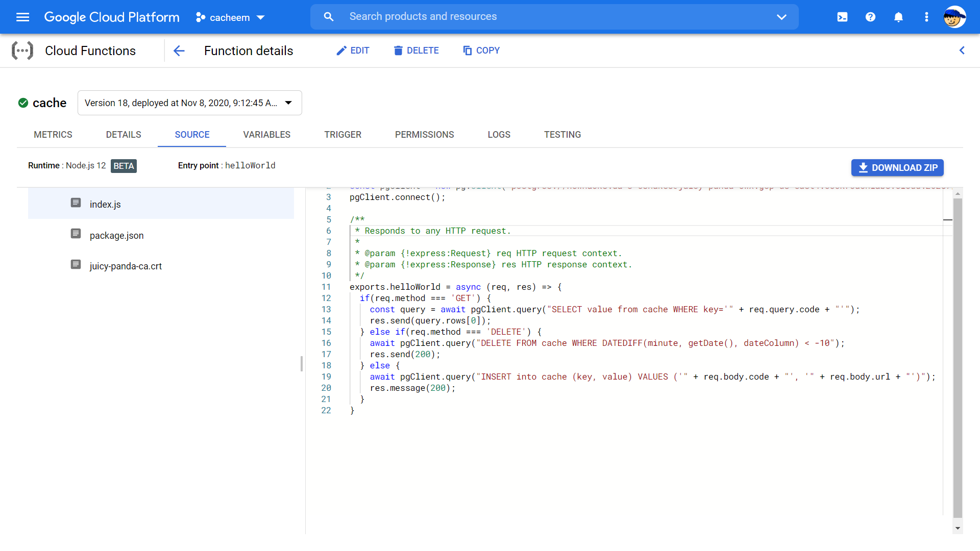Image resolution: width=980 pixels, height=551 pixels.
Task: Select package.json in the file list
Action: tap(116, 235)
